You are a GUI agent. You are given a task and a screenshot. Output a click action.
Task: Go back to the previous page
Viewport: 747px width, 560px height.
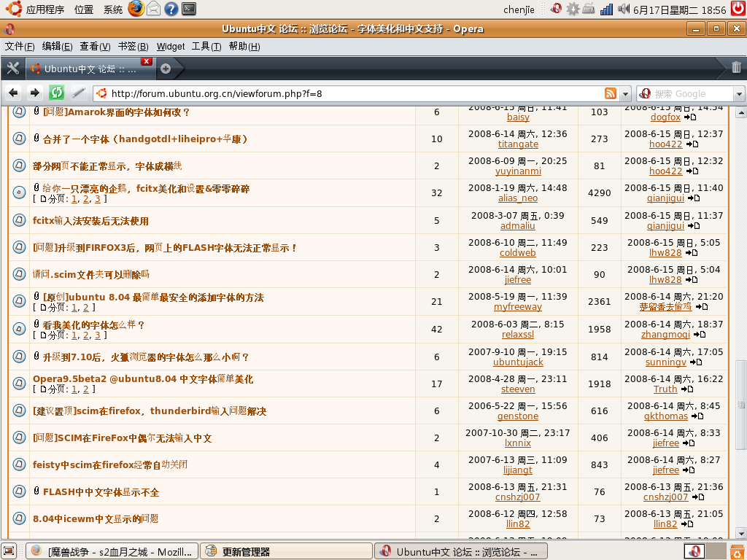[13, 93]
